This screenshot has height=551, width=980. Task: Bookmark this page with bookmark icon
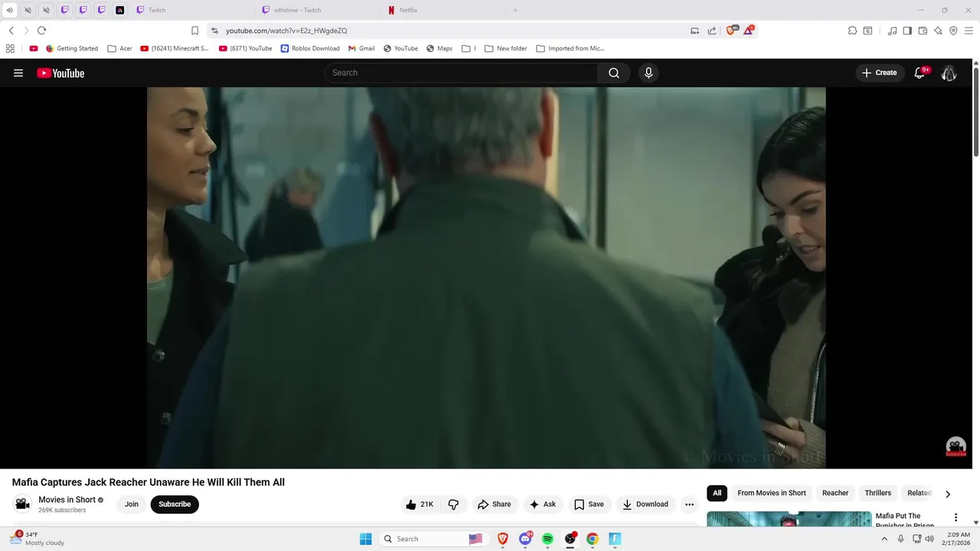click(x=194, y=31)
